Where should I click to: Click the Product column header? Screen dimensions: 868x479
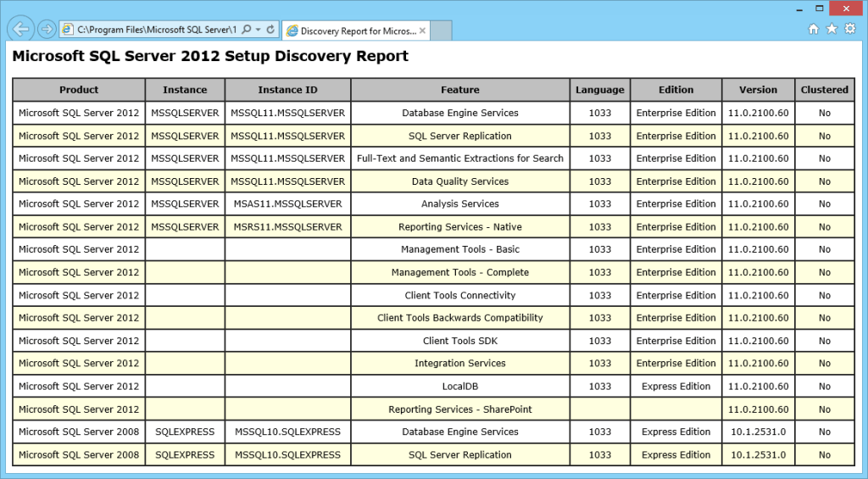pos(79,90)
